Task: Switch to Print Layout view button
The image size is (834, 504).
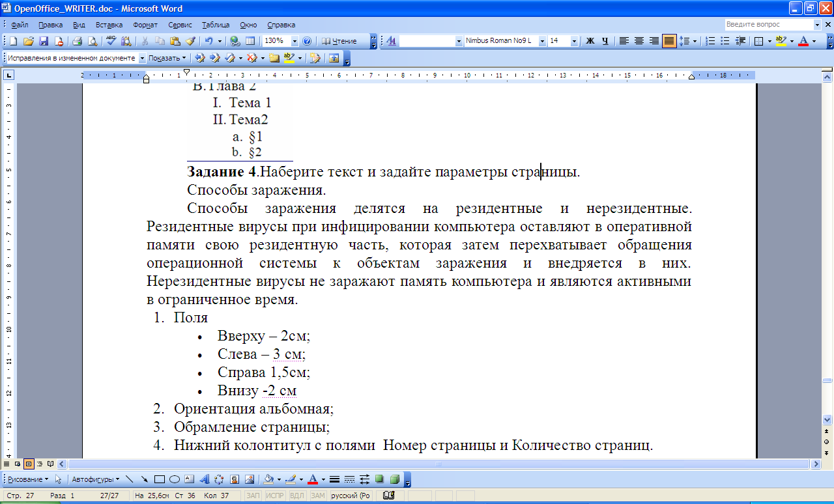Action: [x=29, y=464]
